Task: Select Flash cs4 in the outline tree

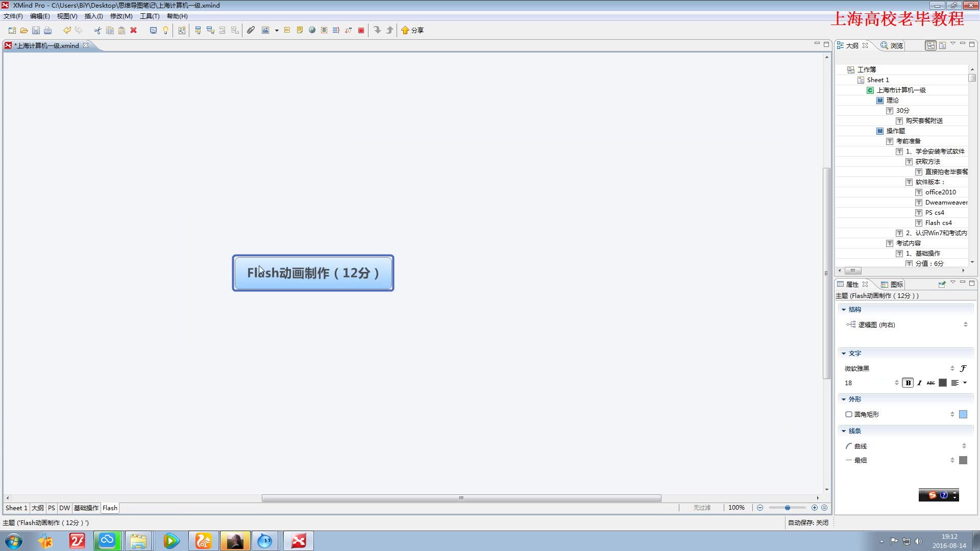Action: coord(938,223)
